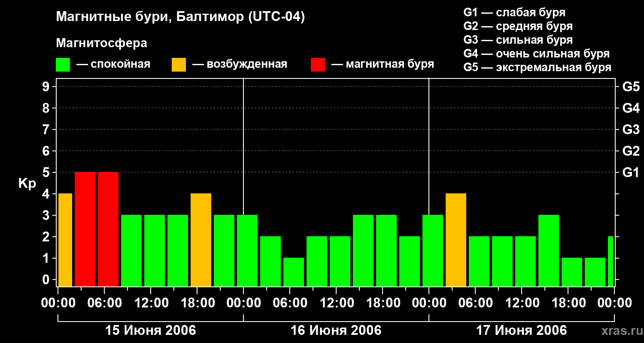
Task: Click the red 'магнитная буря' legend swatch
Action: coord(318,65)
